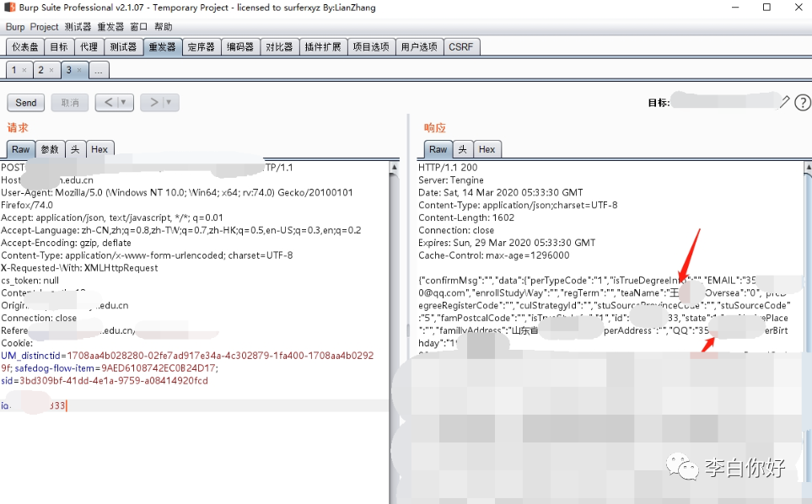
Task: Edit target with the pencil icon
Action: [784, 103]
